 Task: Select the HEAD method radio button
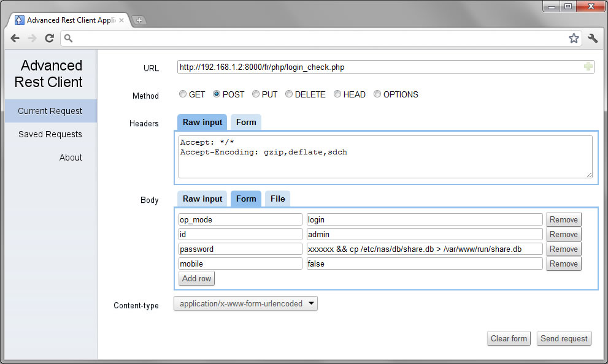click(x=337, y=94)
